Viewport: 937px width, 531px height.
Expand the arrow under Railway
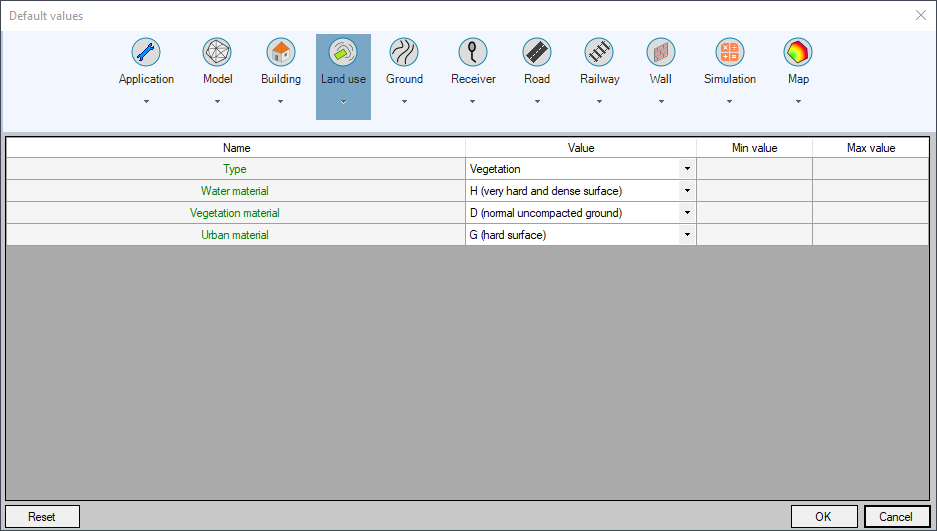(x=599, y=102)
